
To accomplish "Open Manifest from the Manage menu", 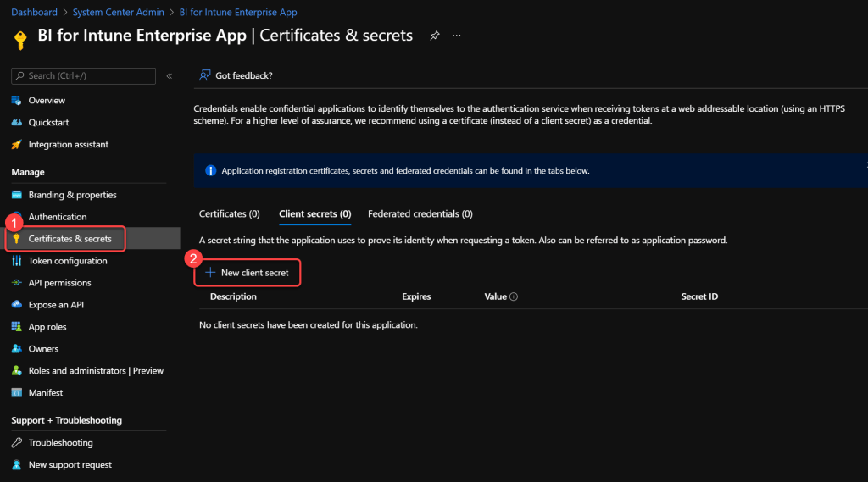I will coord(45,393).
